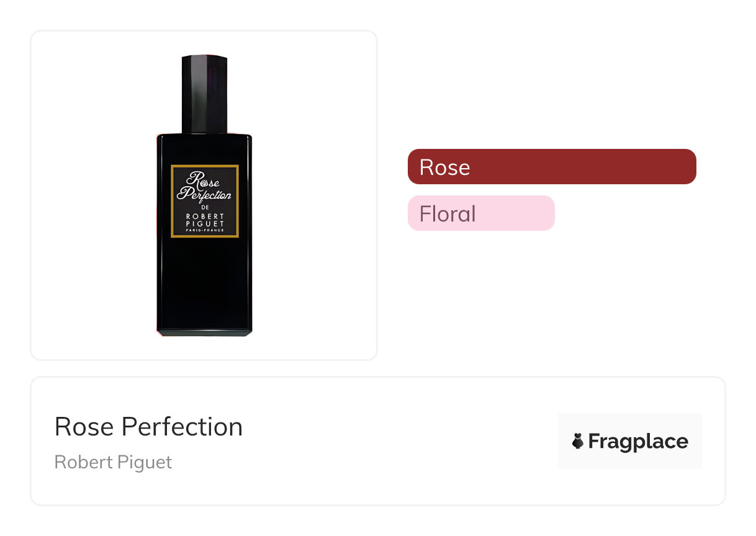
Task: Click the script 'Rose Perfection' text on bottle
Action: click(204, 187)
